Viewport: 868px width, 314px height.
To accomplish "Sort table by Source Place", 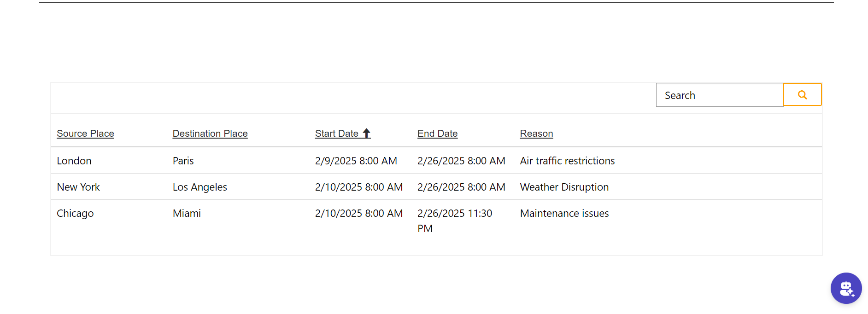I will click(x=85, y=134).
